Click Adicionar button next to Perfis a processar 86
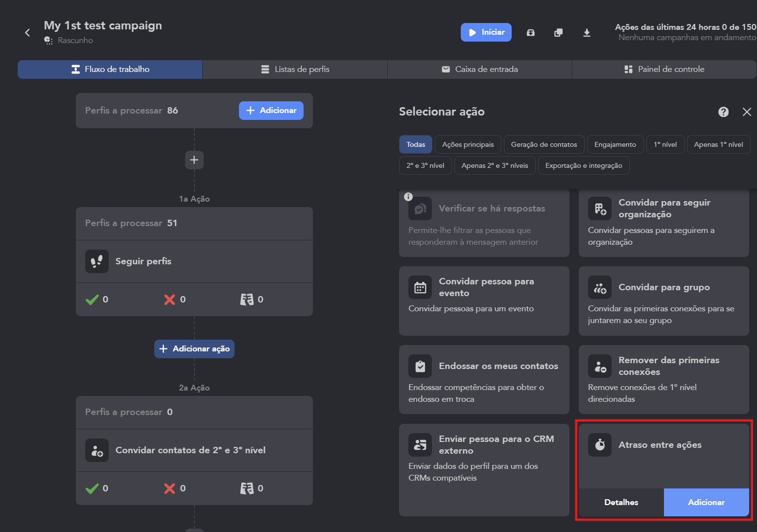757x532 pixels. pos(271,111)
